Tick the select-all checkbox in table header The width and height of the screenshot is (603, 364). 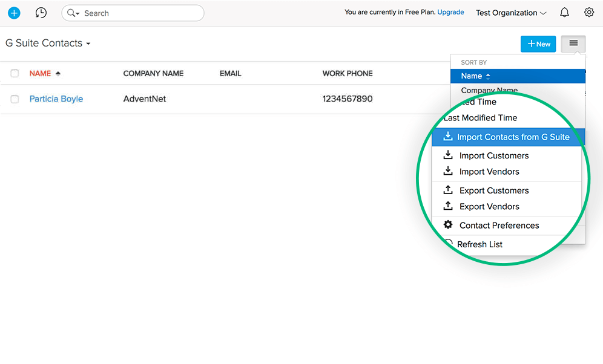tap(15, 73)
